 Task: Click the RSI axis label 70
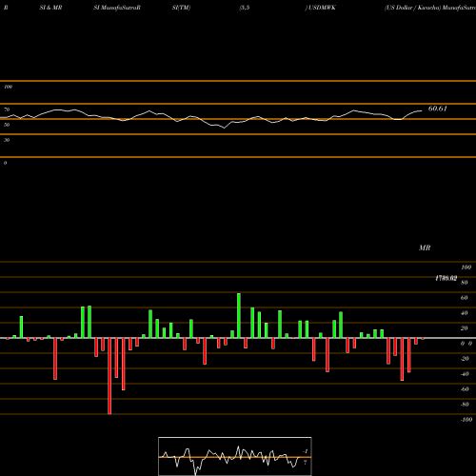(7, 109)
